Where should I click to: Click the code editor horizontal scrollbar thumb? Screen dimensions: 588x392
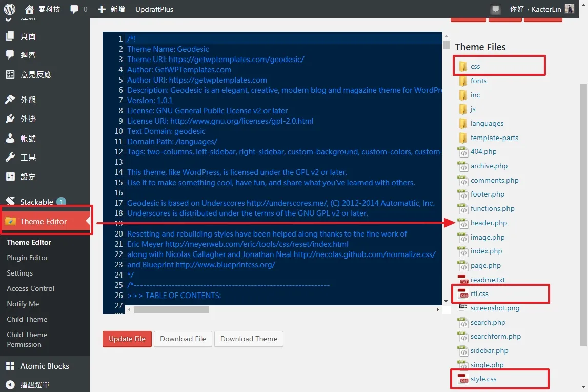(x=171, y=310)
